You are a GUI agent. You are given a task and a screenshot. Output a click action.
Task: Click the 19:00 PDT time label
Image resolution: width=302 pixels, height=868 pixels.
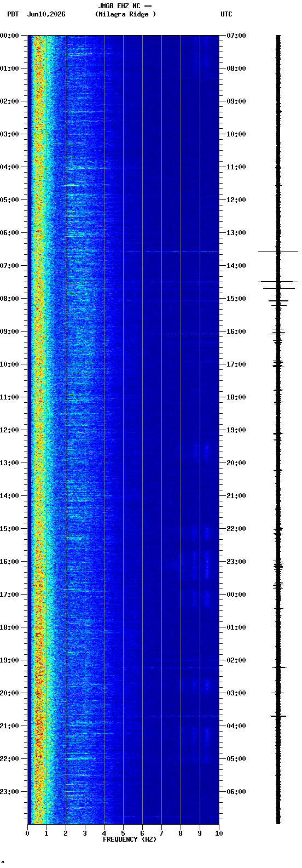[9, 660]
